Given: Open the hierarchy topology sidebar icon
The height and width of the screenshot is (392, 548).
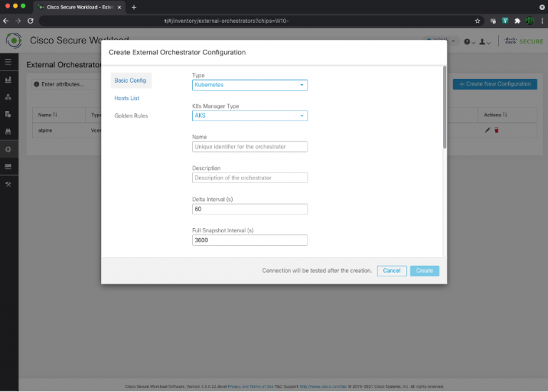Looking at the screenshot, I should pyautogui.click(x=8, y=96).
